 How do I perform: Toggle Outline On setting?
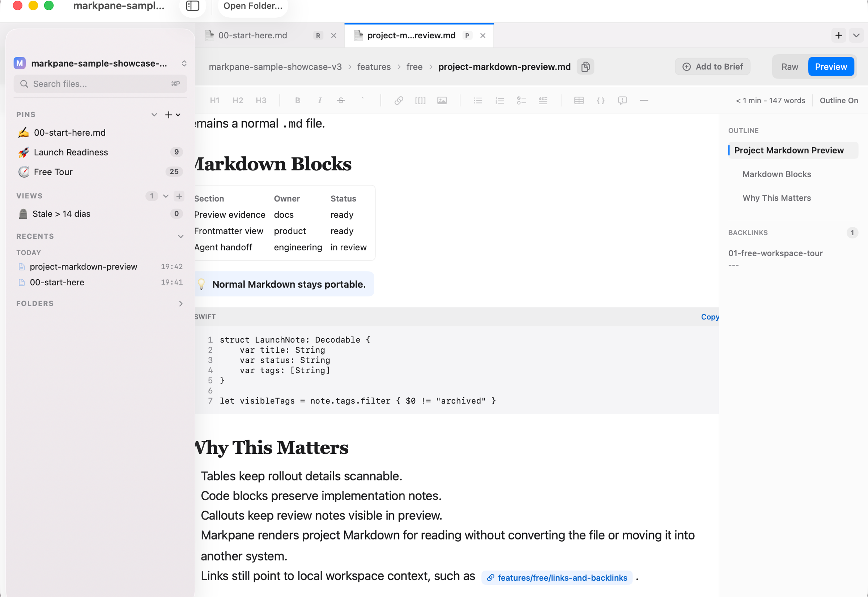click(x=838, y=100)
